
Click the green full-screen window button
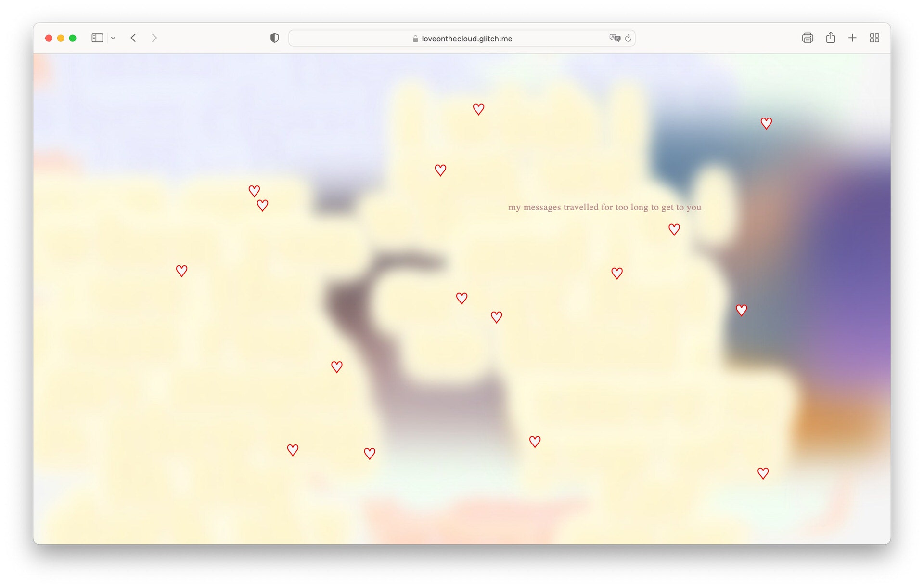tap(73, 38)
